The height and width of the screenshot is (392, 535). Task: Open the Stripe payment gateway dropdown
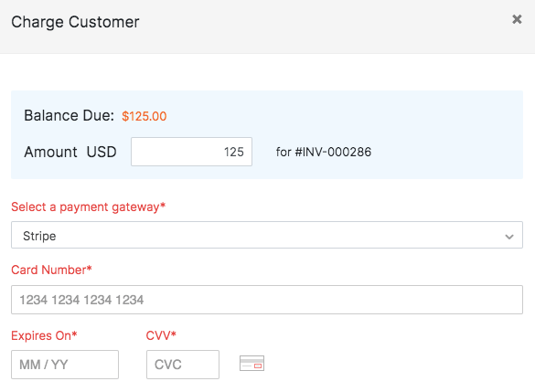pos(267,235)
